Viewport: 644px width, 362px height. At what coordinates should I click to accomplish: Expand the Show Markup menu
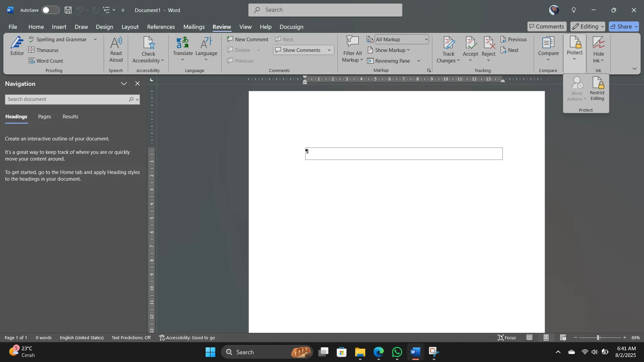389,50
